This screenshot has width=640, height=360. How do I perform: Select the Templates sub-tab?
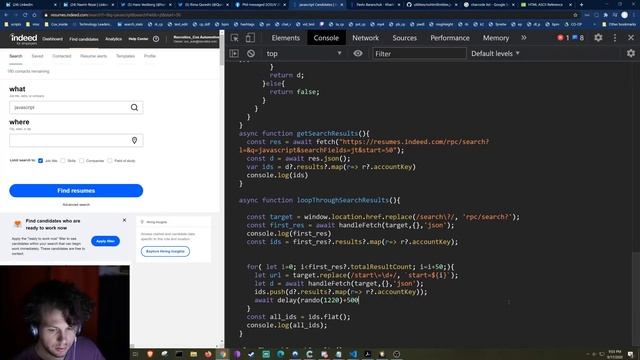coord(125,56)
